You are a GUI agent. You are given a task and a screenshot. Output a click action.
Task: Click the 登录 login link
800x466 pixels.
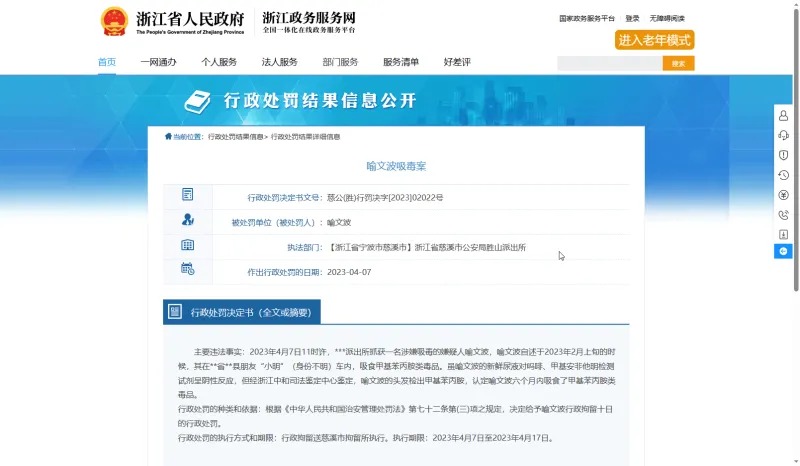[x=632, y=18]
